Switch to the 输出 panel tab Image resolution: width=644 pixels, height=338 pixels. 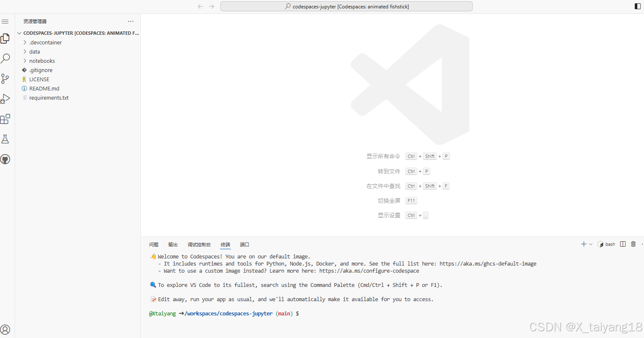point(173,245)
